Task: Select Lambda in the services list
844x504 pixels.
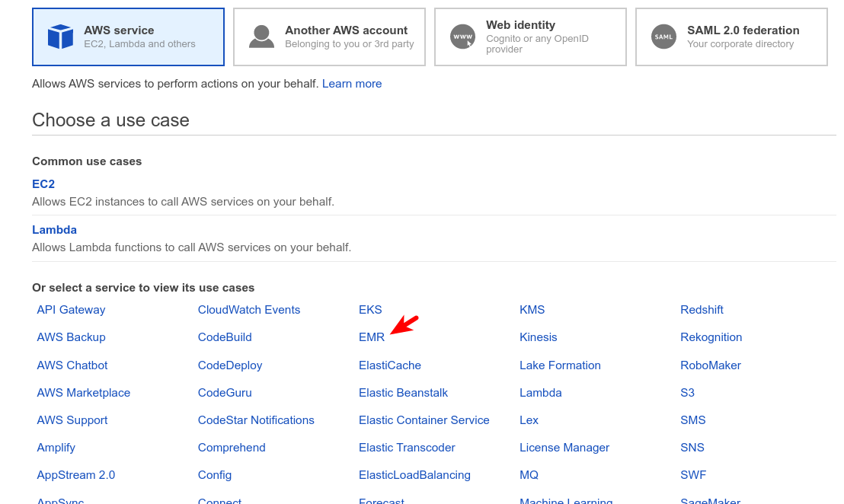Action: click(x=540, y=393)
